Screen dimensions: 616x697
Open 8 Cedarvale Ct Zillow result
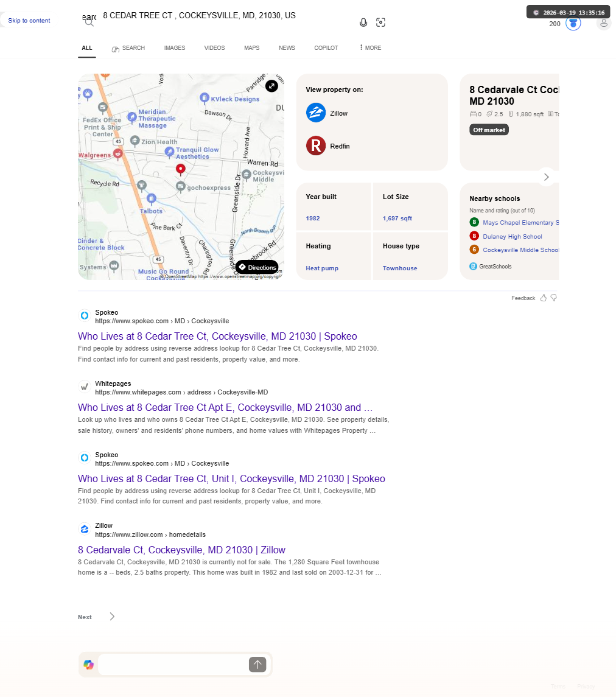coord(181,550)
